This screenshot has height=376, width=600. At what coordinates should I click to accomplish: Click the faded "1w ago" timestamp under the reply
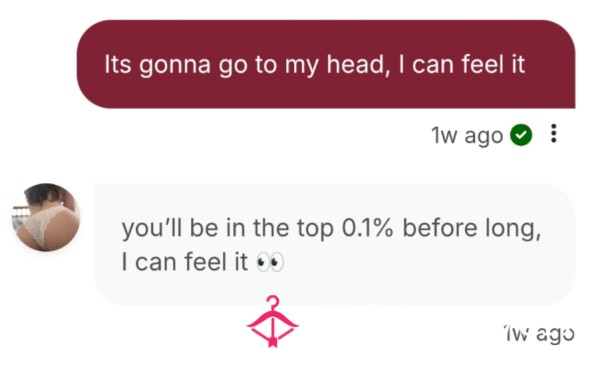click(539, 334)
